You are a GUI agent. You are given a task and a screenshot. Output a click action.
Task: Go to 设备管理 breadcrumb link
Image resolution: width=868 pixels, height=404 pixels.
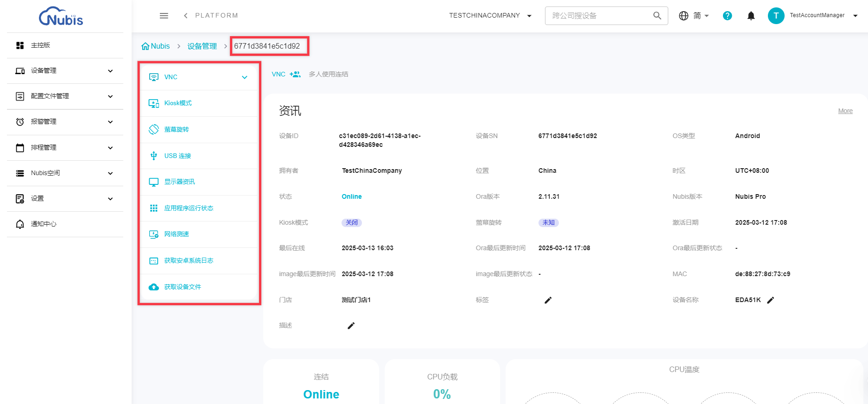click(202, 46)
